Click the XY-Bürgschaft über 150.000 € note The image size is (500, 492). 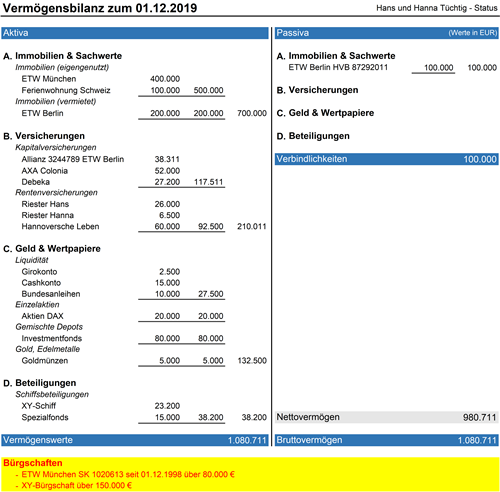tap(77, 485)
